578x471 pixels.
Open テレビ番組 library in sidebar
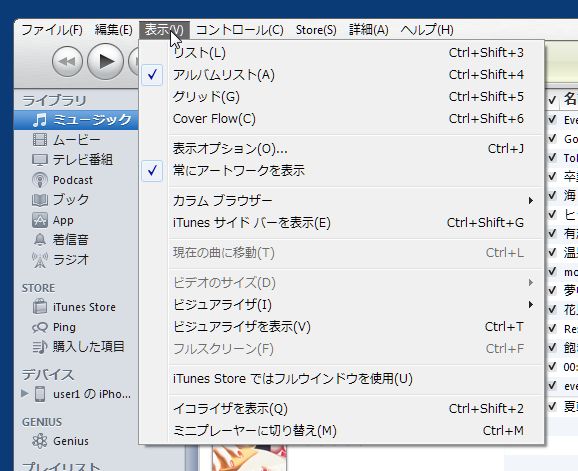(76, 160)
